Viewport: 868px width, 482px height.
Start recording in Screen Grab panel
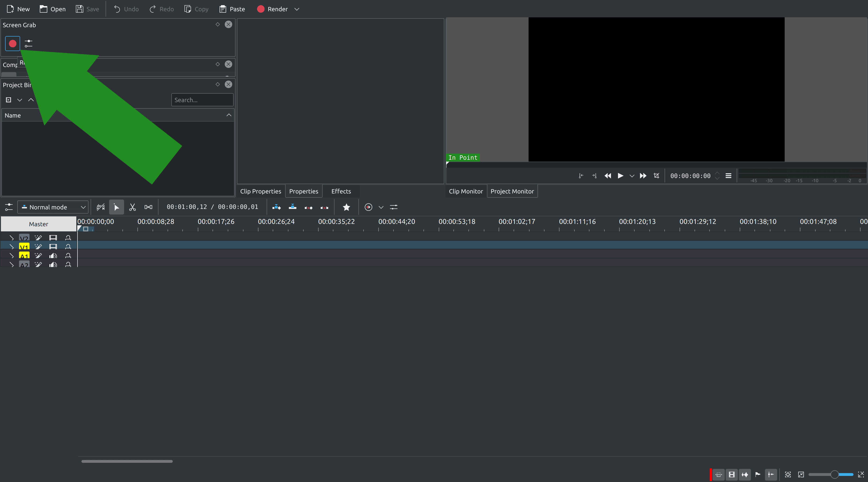point(12,44)
